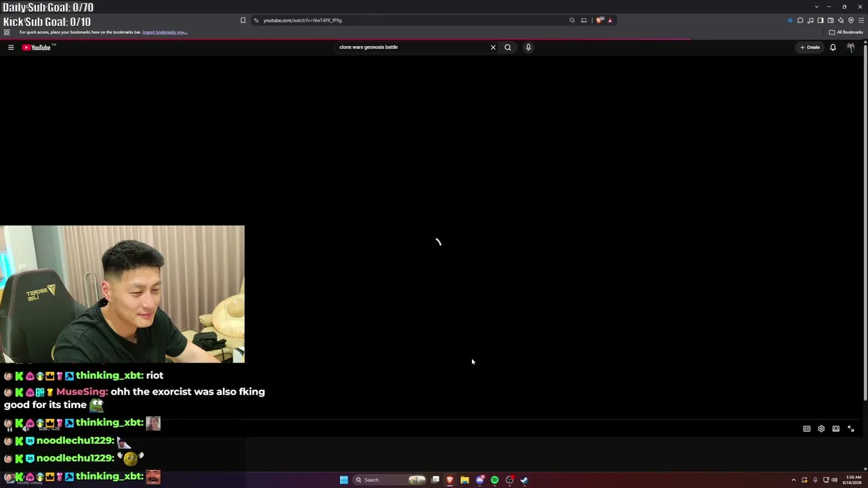Open browser extensions puzzle icon
Screen dimensions: 868x488
[800, 20]
